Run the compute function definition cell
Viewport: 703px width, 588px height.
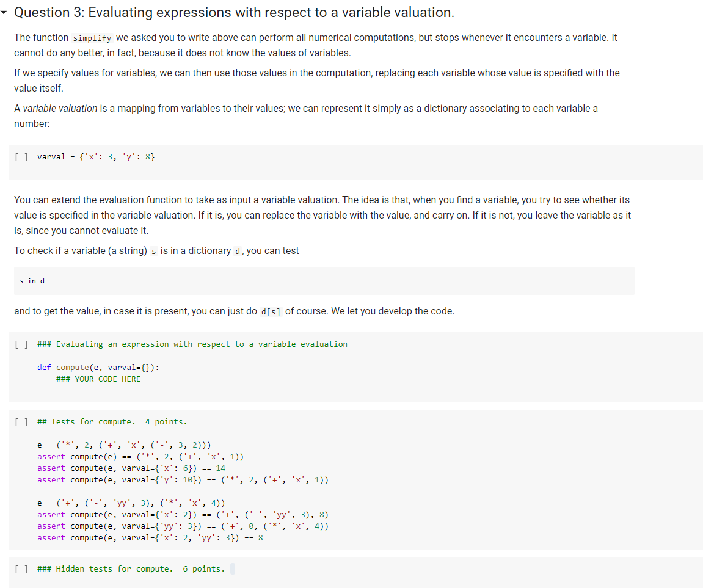pos(21,344)
